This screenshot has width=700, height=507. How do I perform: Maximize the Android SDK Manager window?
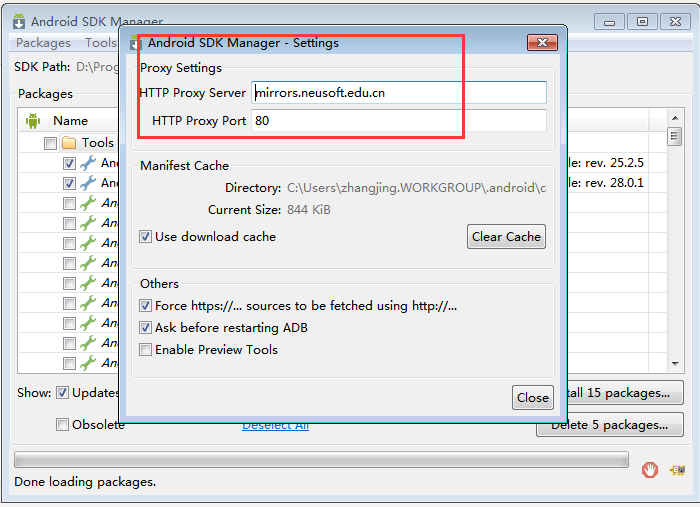[642, 21]
